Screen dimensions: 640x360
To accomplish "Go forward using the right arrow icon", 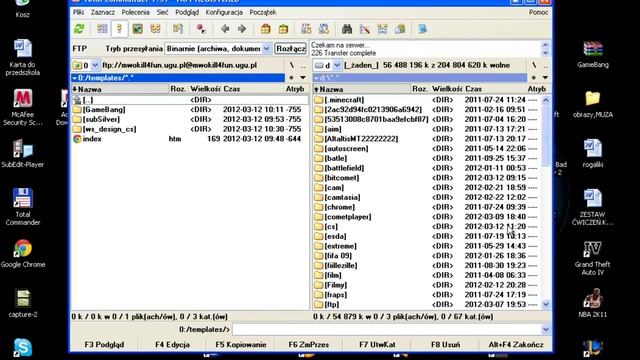I will 242,29.
